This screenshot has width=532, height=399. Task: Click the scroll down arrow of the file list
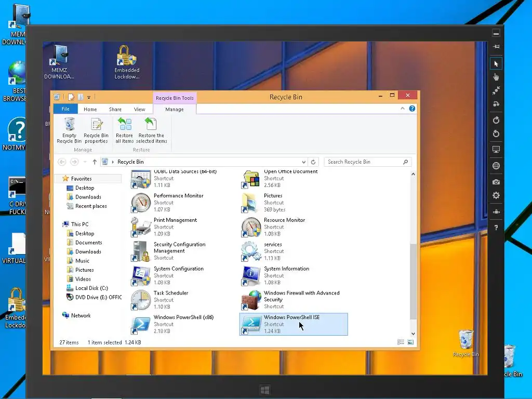(x=413, y=334)
